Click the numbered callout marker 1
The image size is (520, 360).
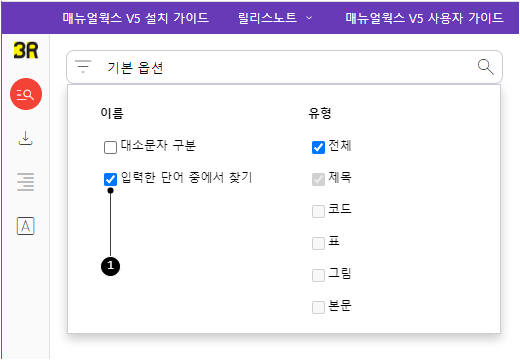pos(110,266)
